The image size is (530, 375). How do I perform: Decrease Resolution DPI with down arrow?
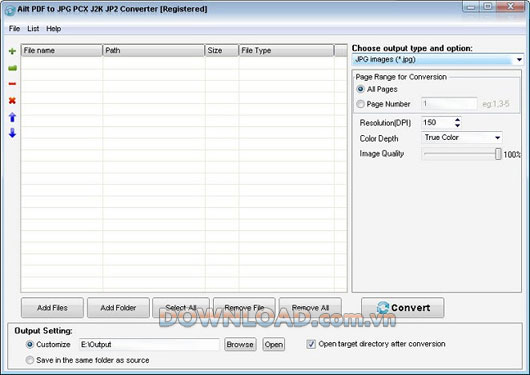pyautogui.click(x=457, y=125)
